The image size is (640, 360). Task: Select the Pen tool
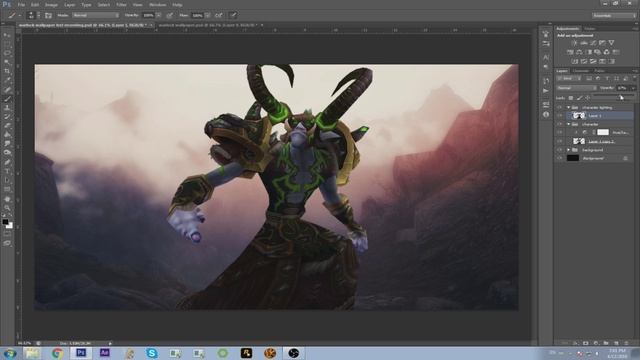point(7,162)
